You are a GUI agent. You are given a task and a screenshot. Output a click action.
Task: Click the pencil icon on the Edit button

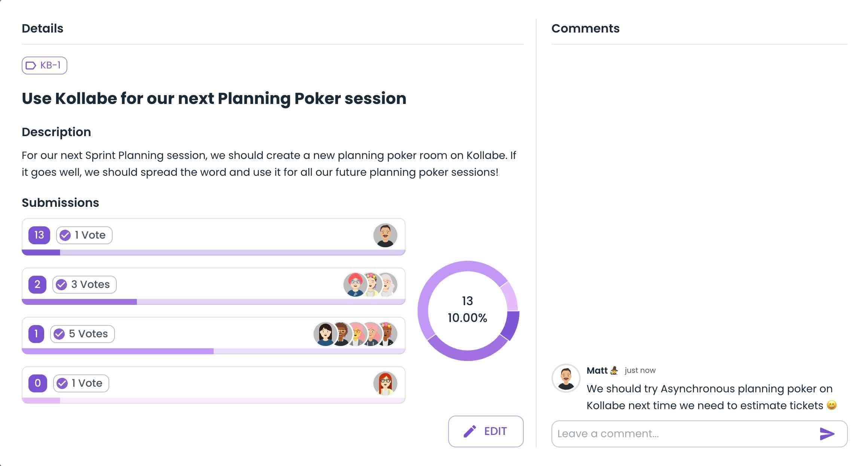[470, 431]
